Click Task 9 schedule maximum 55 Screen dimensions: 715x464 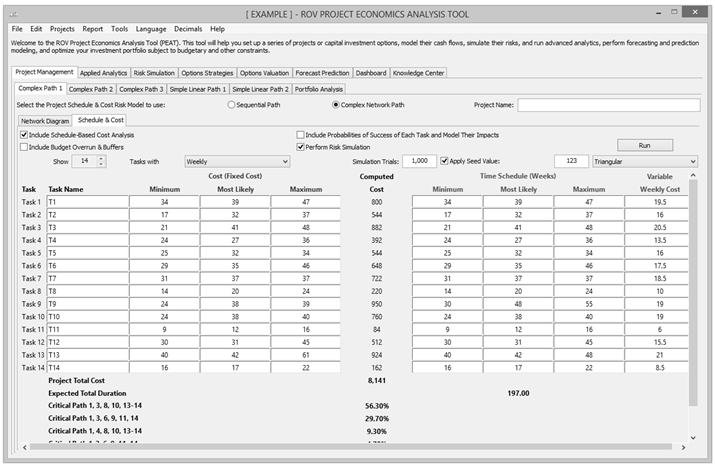click(x=589, y=304)
